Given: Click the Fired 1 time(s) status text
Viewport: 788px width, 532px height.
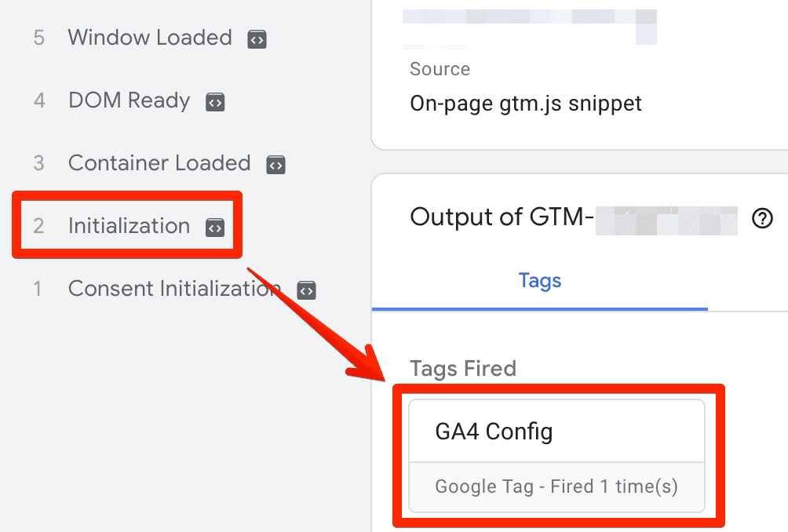Looking at the screenshot, I should tap(556, 486).
